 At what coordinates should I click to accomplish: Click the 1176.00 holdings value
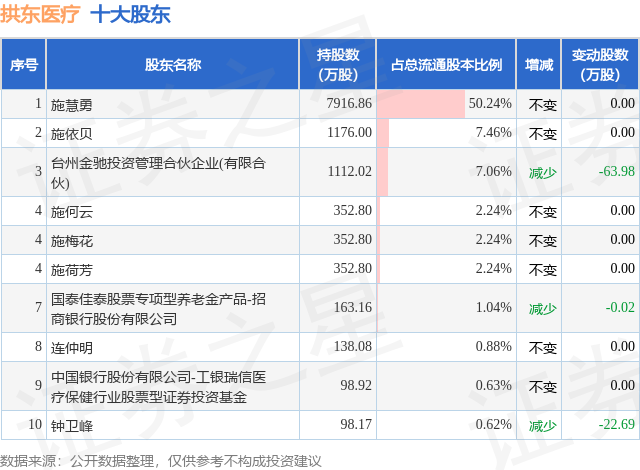(x=349, y=132)
